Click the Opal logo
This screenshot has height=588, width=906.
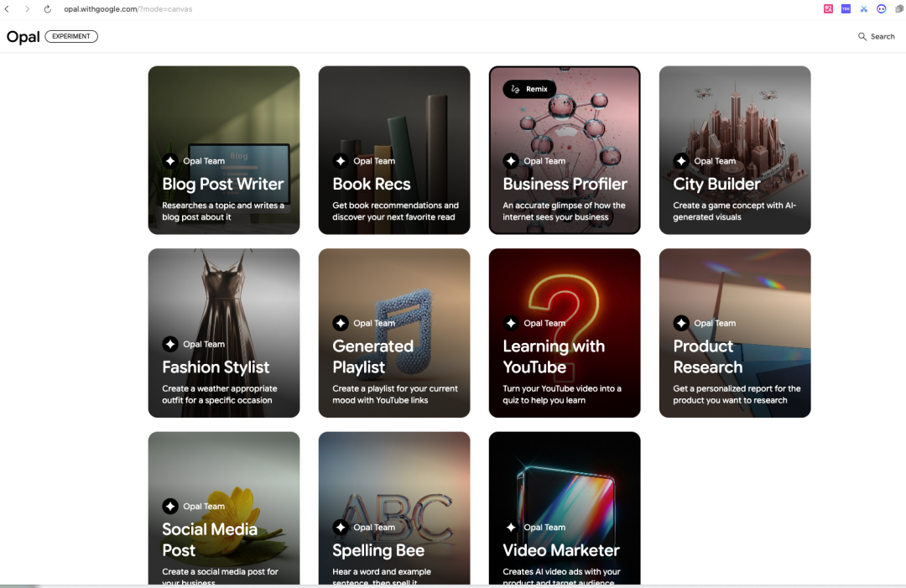(23, 37)
